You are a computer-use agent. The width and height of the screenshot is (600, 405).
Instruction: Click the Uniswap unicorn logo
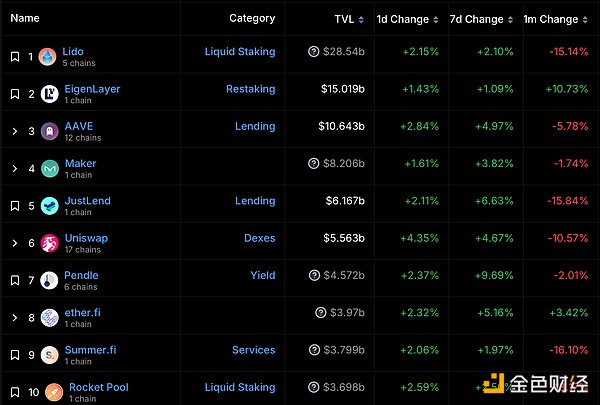pos(48,243)
